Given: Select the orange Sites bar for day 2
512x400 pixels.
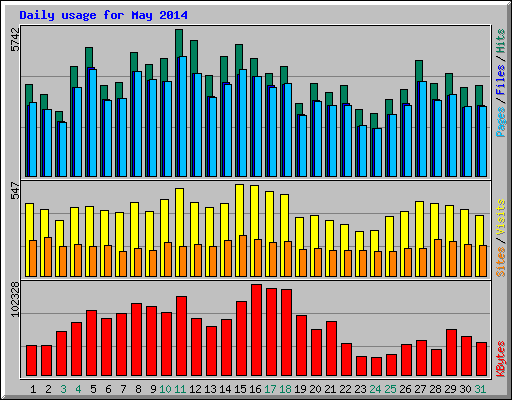Looking at the screenshot, I should (48, 257).
